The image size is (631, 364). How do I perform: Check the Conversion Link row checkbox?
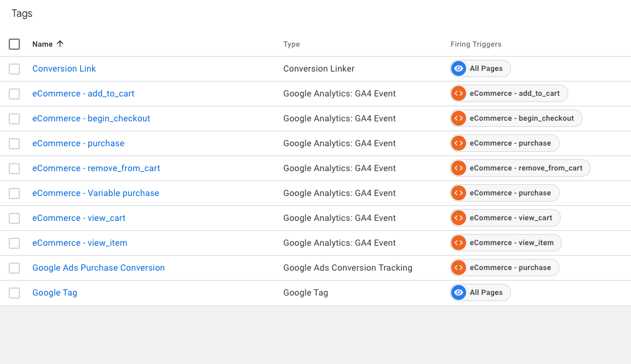coord(14,69)
